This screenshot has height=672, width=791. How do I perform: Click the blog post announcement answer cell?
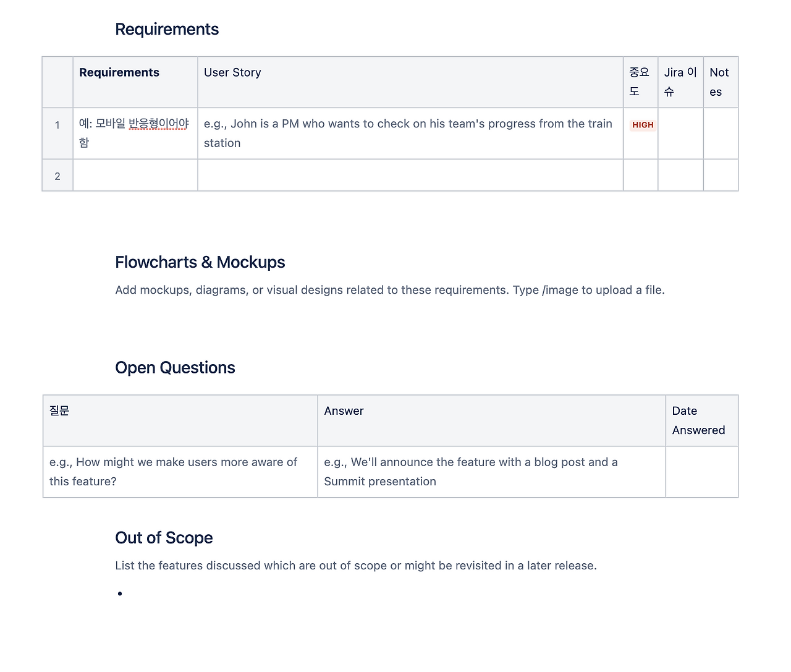[470, 472]
